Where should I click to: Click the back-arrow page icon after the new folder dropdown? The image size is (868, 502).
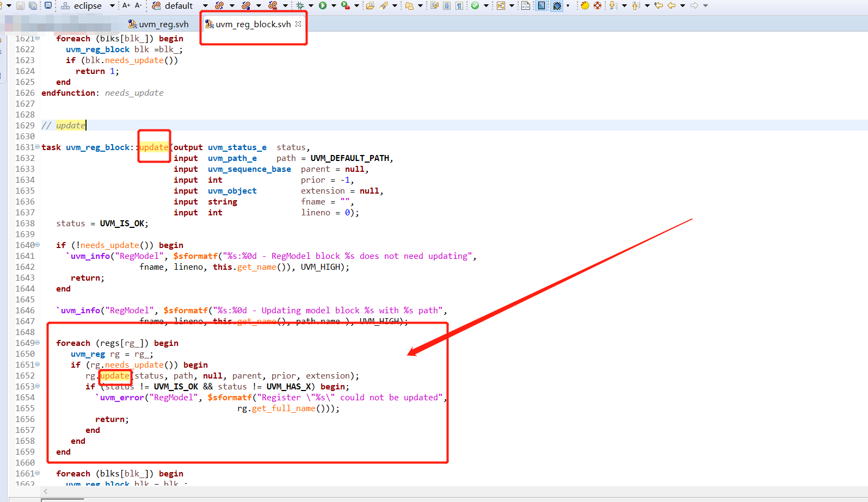tap(434, 5)
